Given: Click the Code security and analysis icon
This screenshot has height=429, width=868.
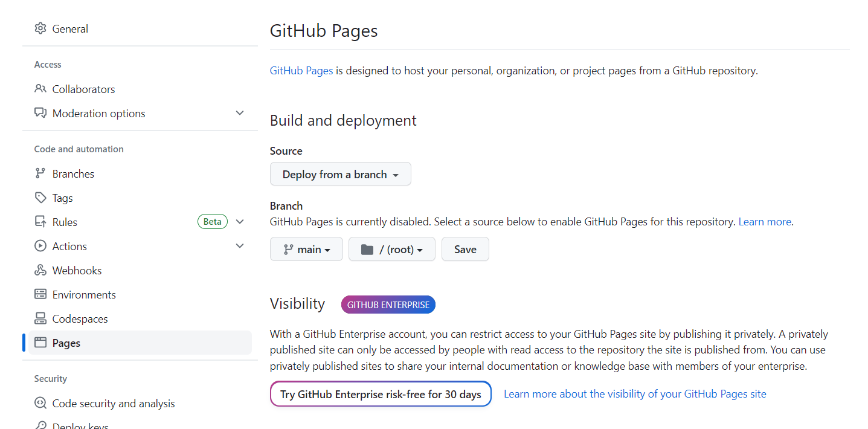Looking at the screenshot, I should point(40,403).
